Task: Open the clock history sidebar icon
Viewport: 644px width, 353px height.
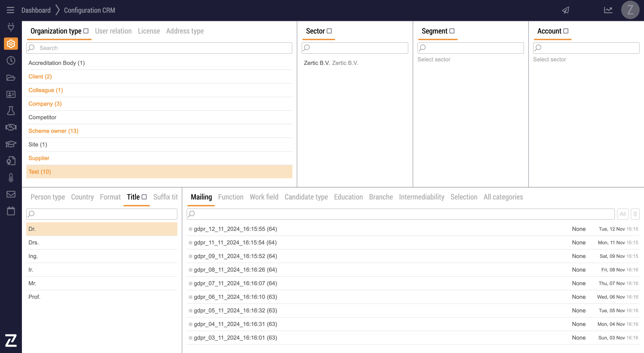Action: 11,61
